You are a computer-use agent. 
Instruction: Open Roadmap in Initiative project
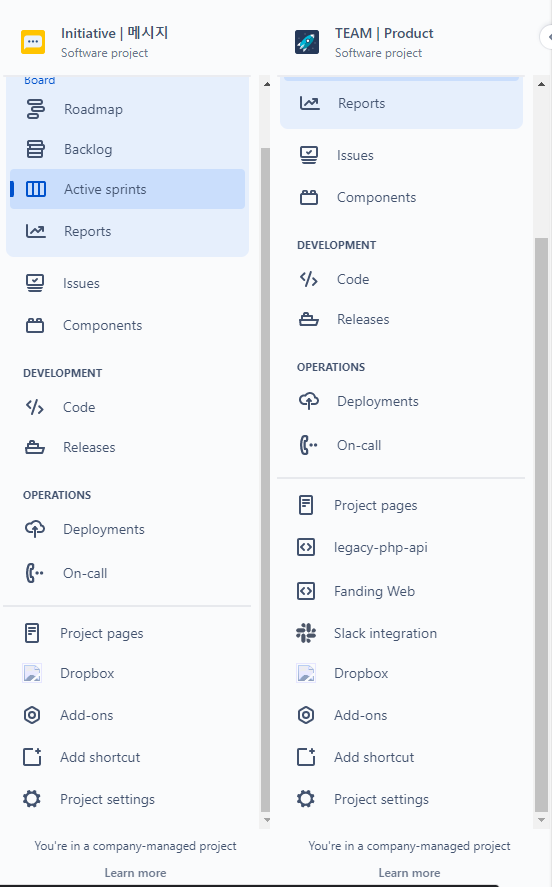pyautogui.click(x=127, y=109)
